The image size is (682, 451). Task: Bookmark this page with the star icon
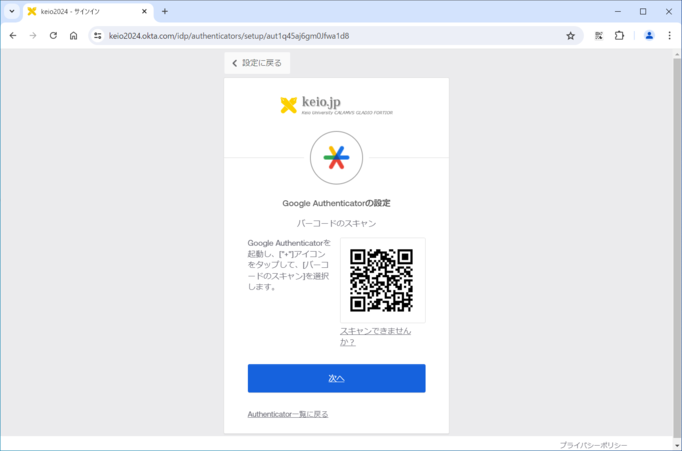[571, 35]
